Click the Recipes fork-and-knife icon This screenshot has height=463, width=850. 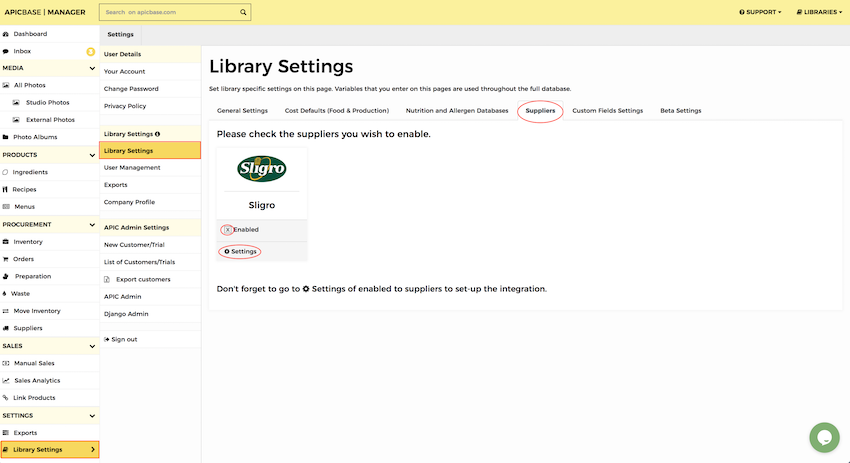5,189
